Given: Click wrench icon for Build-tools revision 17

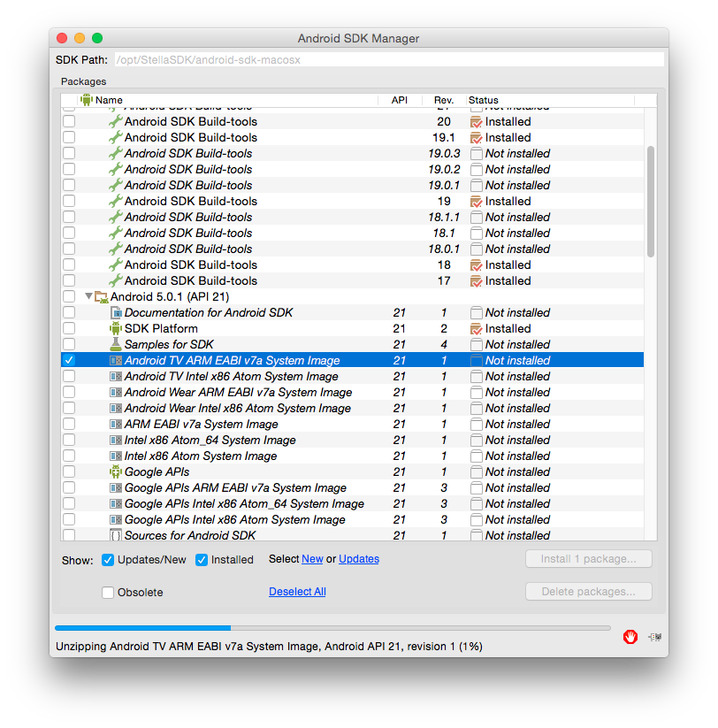Looking at the screenshot, I should 116,281.
